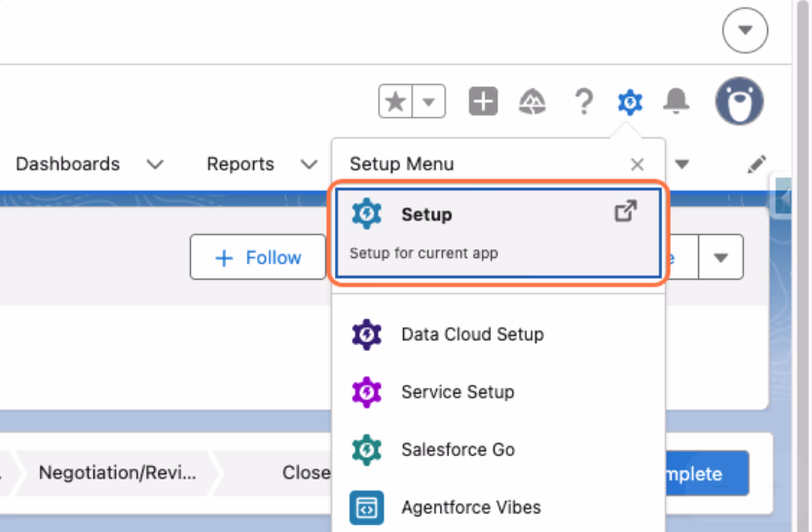
Task: Click the Agentforce Vibes code icon
Action: (367, 508)
